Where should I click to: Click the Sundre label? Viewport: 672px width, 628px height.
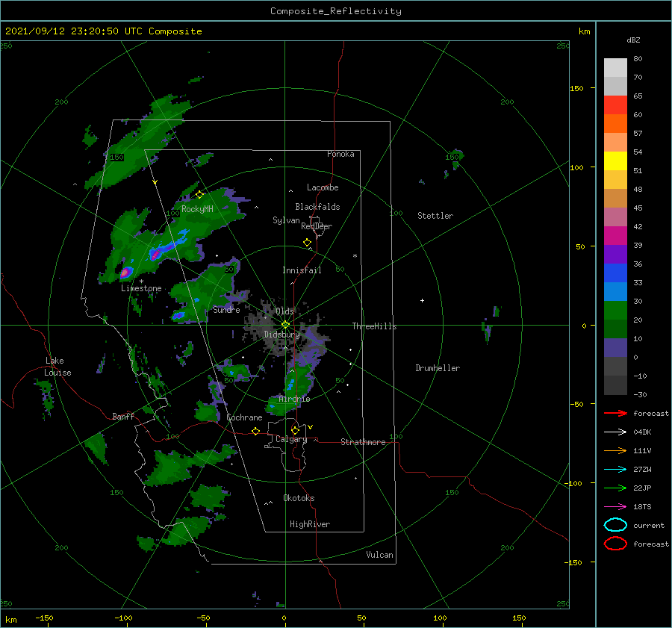point(226,309)
